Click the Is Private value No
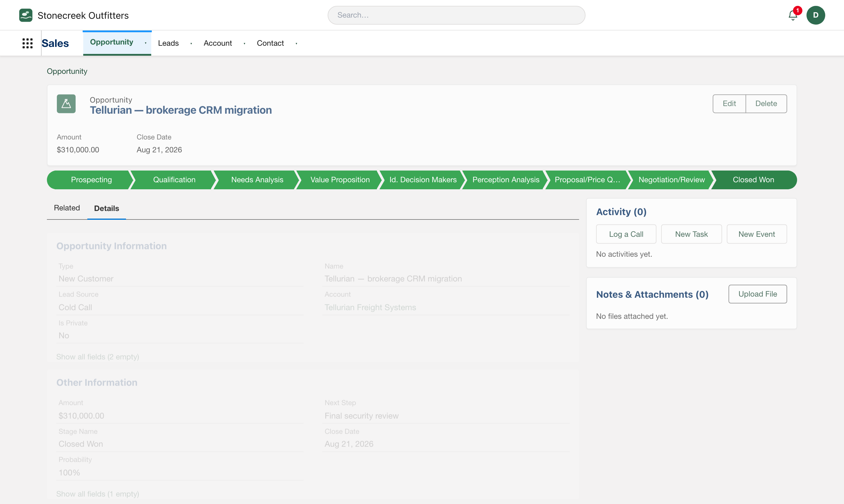Image resolution: width=844 pixels, height=504 pixels. click(64, 336)
